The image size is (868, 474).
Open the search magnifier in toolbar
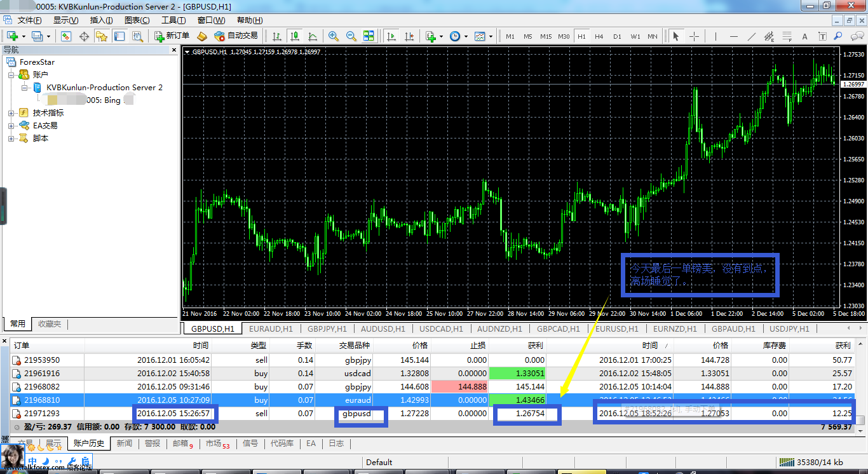pyautogui.click(x=838, y=36)
